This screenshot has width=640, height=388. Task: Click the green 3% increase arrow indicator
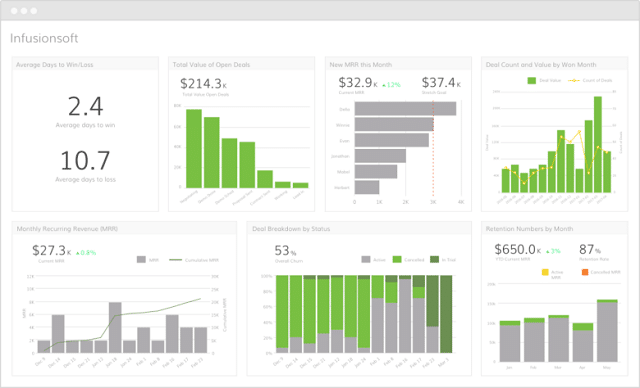[547, 251]
